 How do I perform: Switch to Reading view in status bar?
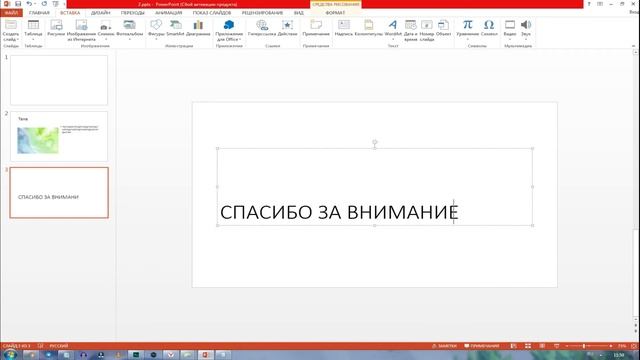pos(542,346)
